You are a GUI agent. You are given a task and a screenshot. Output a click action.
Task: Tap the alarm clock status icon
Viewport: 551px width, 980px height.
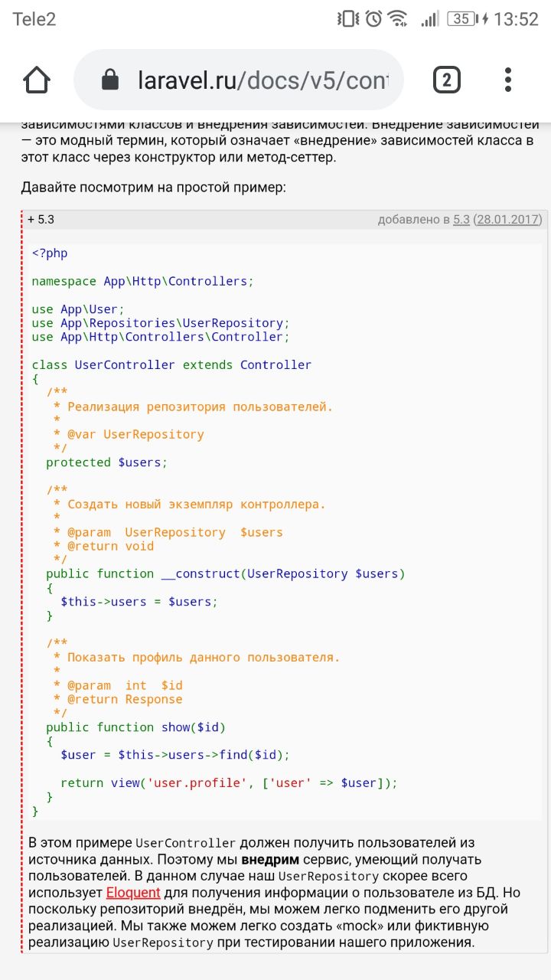pos(373,19)
